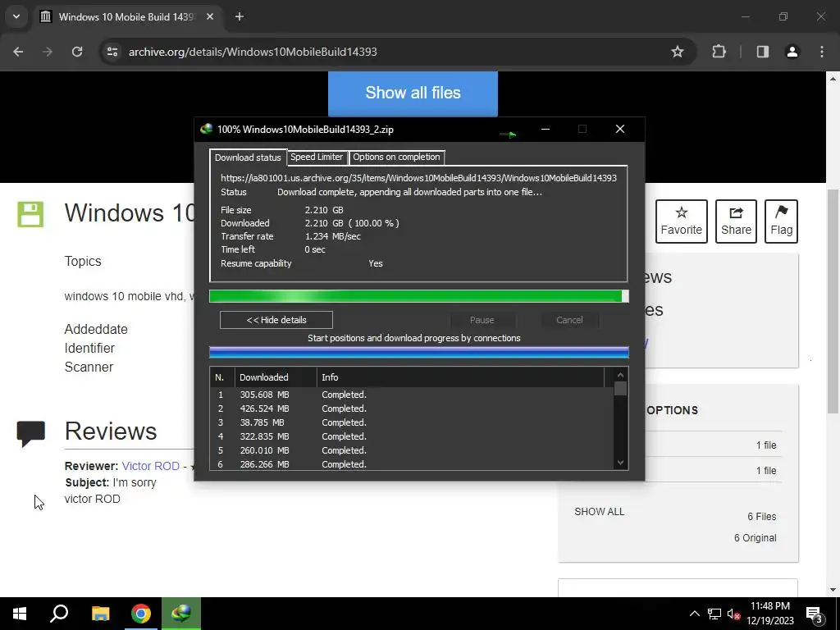Open the Windows Start menu
Viewport: 840px width, 630px height.
coord(20,614)
